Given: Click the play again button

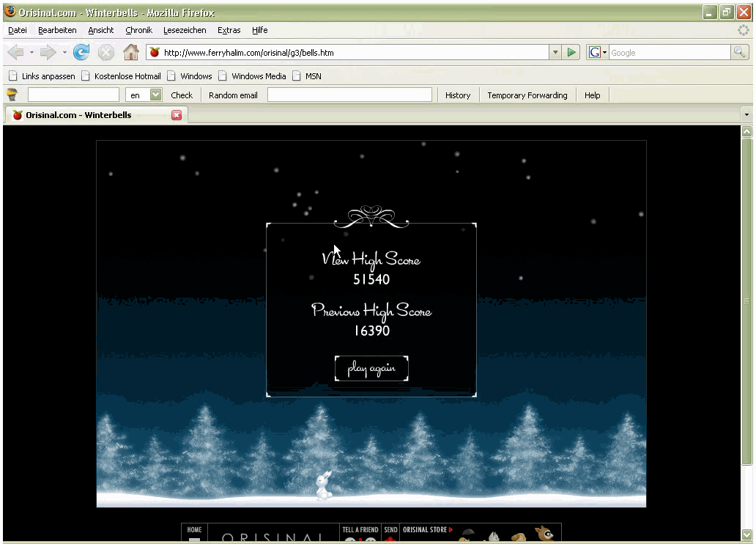Looking at the screenshot, I should tap(371, 368).
